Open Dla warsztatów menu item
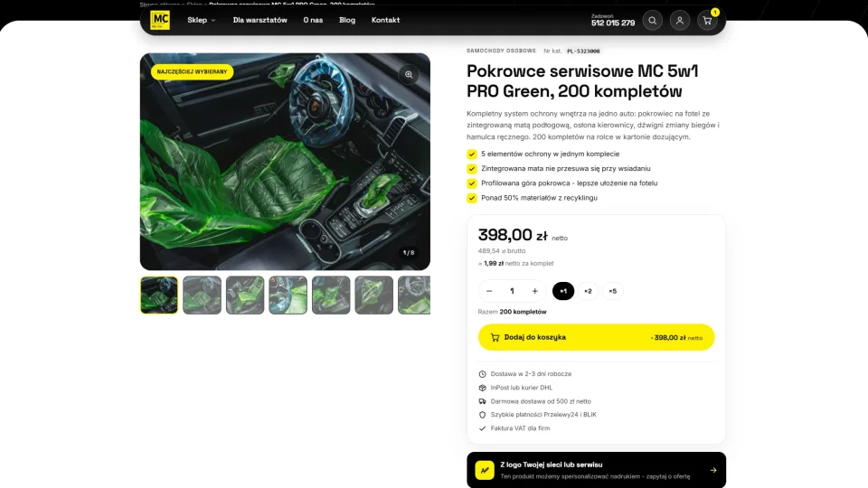The height and width of the screenshot is (488, 868). coord(260,20)
